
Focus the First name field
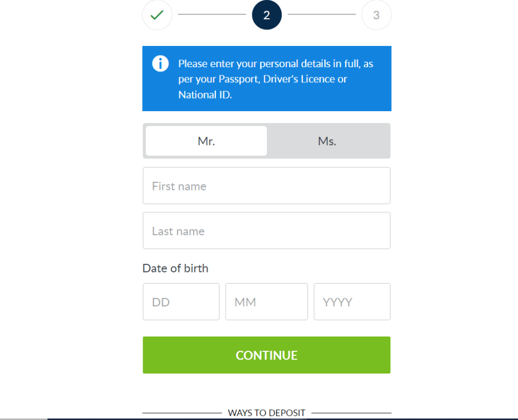pyautogui.click(x=267, y=186)
